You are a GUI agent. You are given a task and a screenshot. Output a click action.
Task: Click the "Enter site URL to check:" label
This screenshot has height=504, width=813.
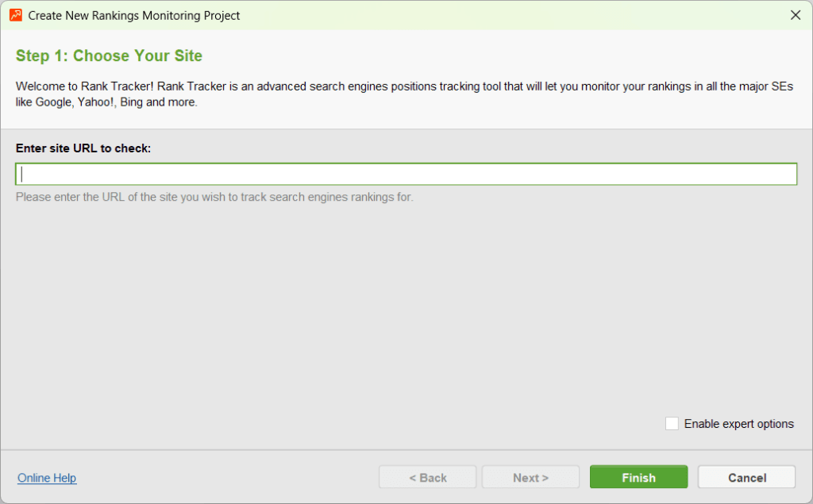[x=83, y=148]
